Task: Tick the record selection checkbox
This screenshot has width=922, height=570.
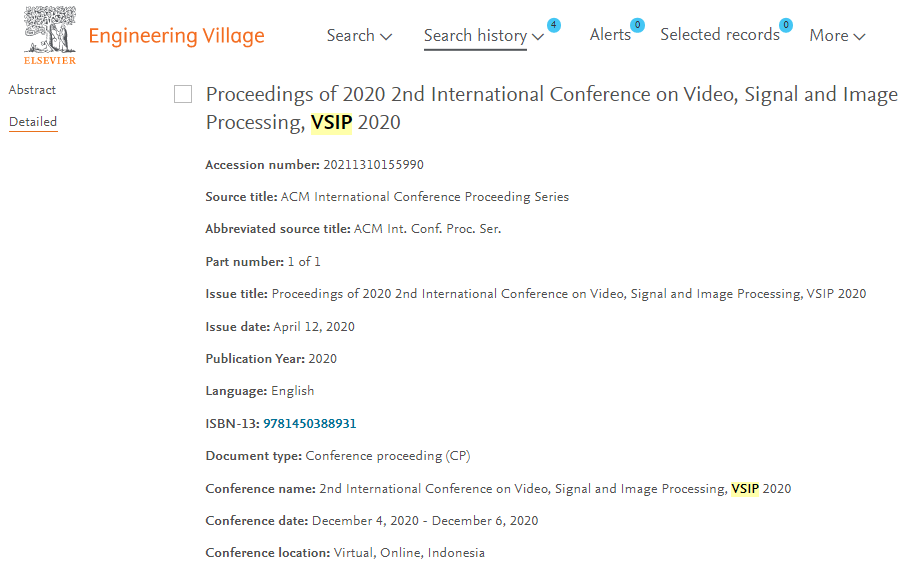Action: 183,94
